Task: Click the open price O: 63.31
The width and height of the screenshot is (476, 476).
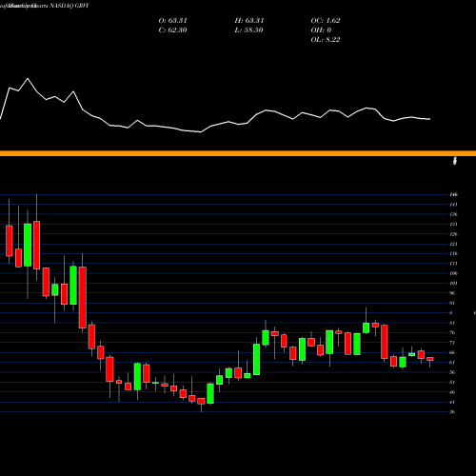Action: 172,21
